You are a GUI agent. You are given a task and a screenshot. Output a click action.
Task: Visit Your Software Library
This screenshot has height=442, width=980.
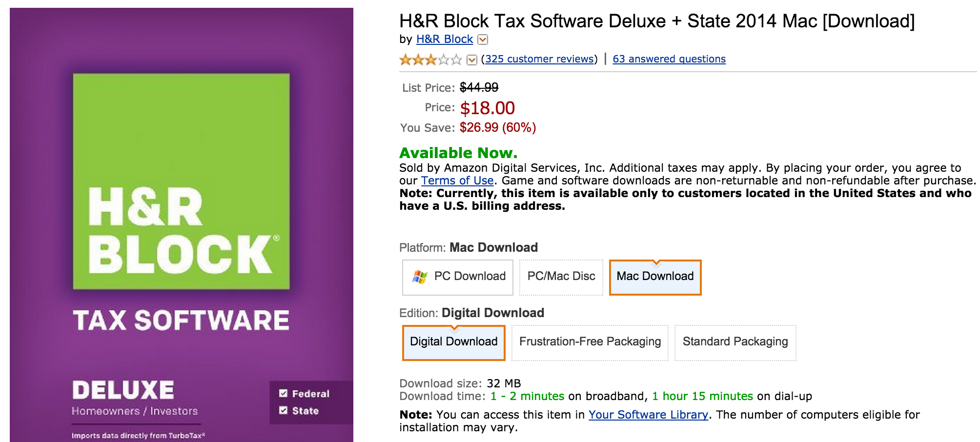(x=648, y=414)
